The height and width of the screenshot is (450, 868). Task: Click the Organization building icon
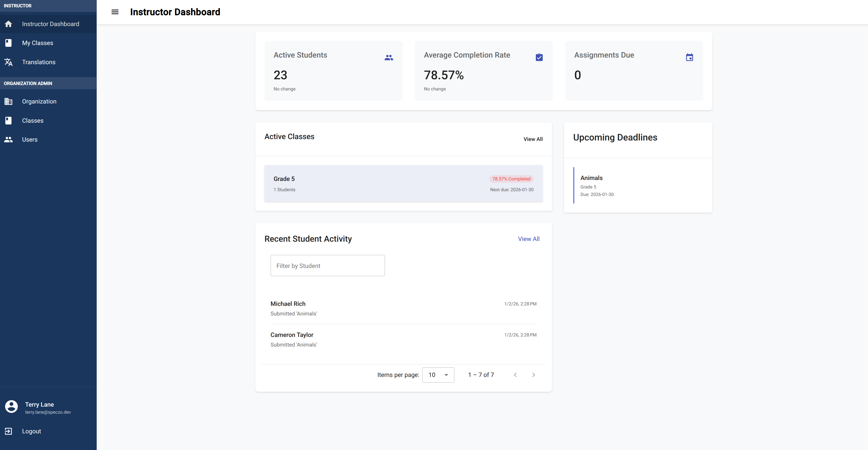(x=8, y=101)
